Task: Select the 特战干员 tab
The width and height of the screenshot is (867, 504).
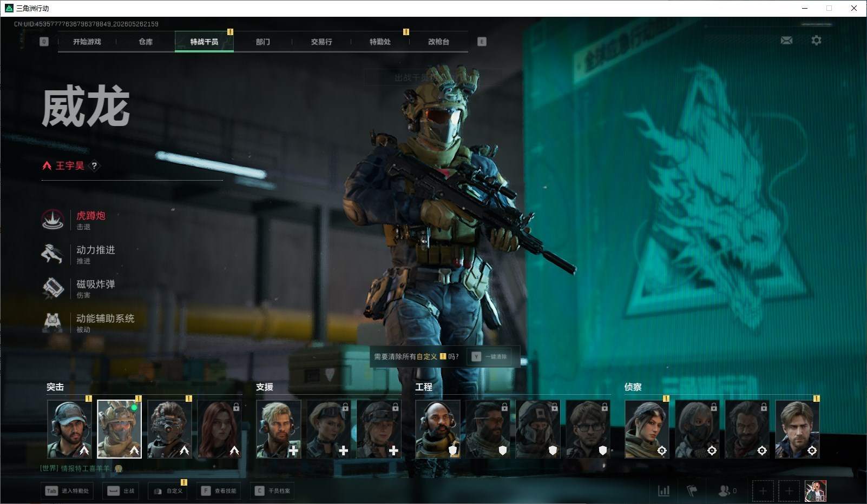Action: click(x=204, y=42)
